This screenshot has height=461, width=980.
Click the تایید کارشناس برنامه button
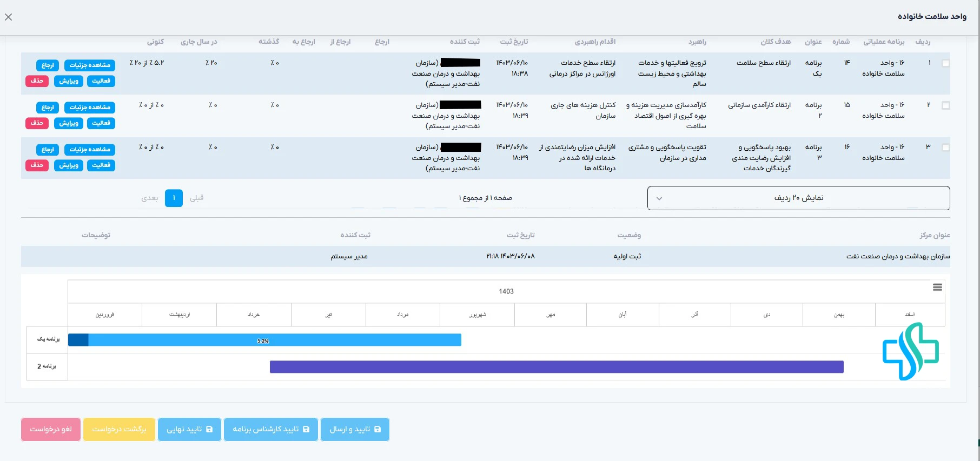coord(271,429)
